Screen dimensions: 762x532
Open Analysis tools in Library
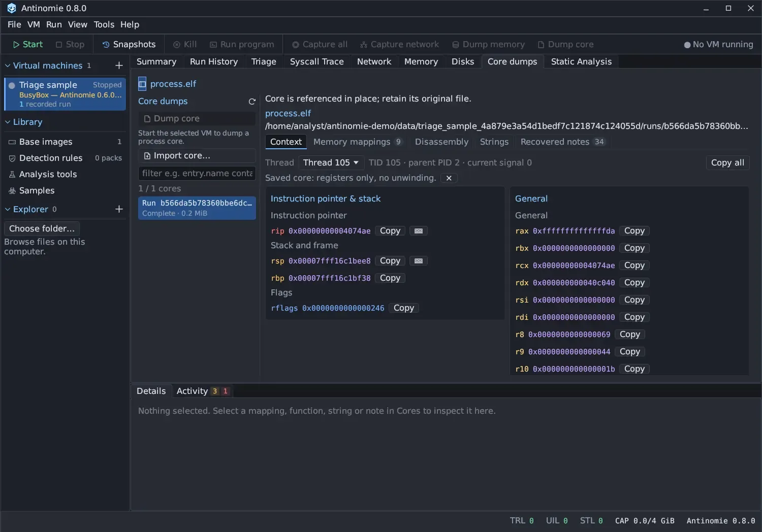[x=65, y=174]
